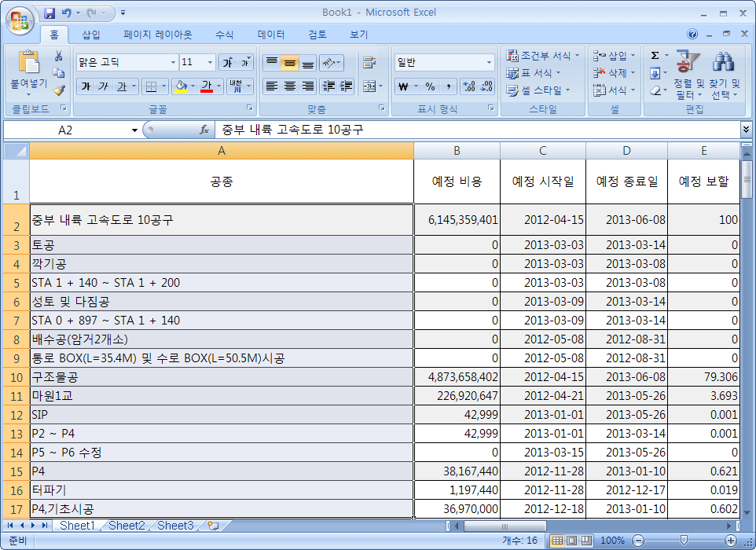The image size is (756, 550).
Task: Open the Name Box dropdown arrow
Action: [134, 130]
